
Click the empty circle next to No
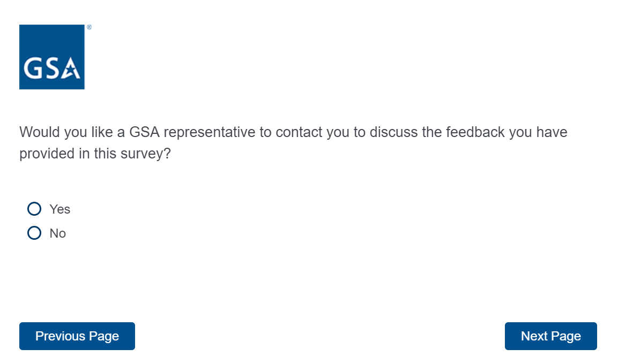pyautogui.click(x=34, y=233)
